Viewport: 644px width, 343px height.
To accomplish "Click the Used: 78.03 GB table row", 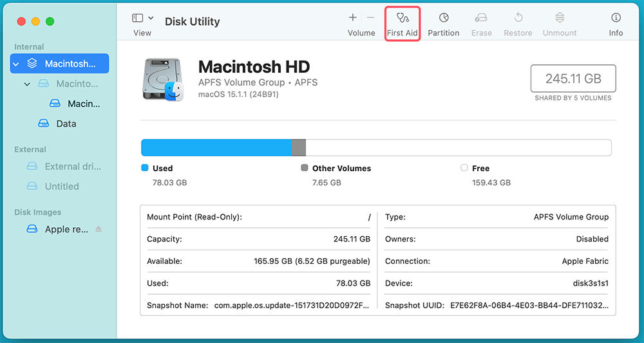I will 258,284.
